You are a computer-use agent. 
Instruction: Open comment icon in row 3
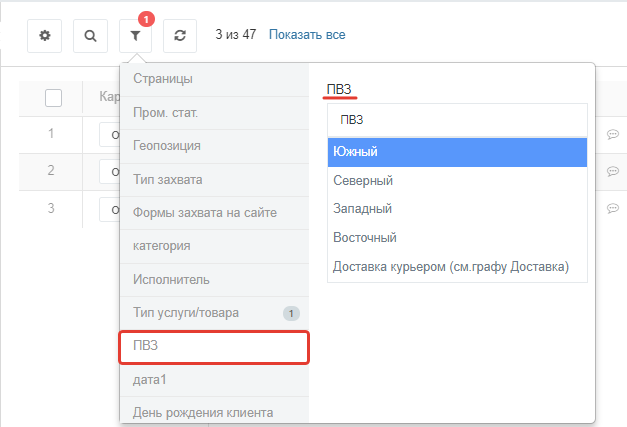point(613,208)
